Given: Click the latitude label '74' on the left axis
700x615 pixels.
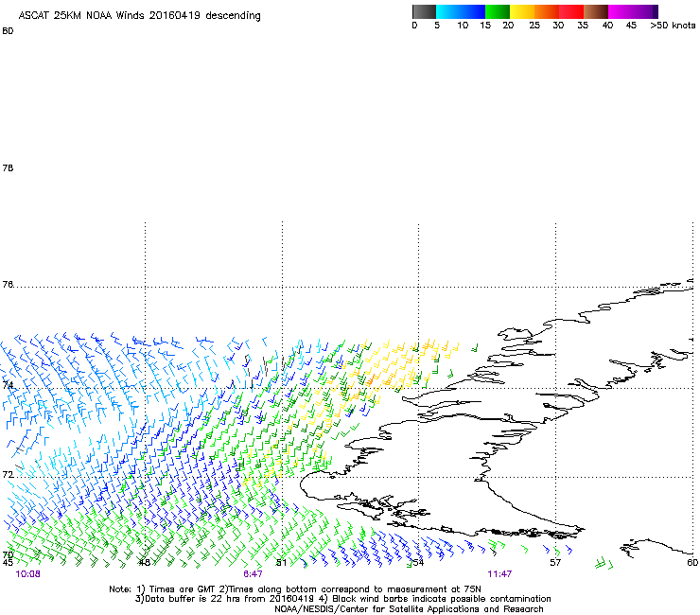Looking at the screenshot, I should pos(8,385).
